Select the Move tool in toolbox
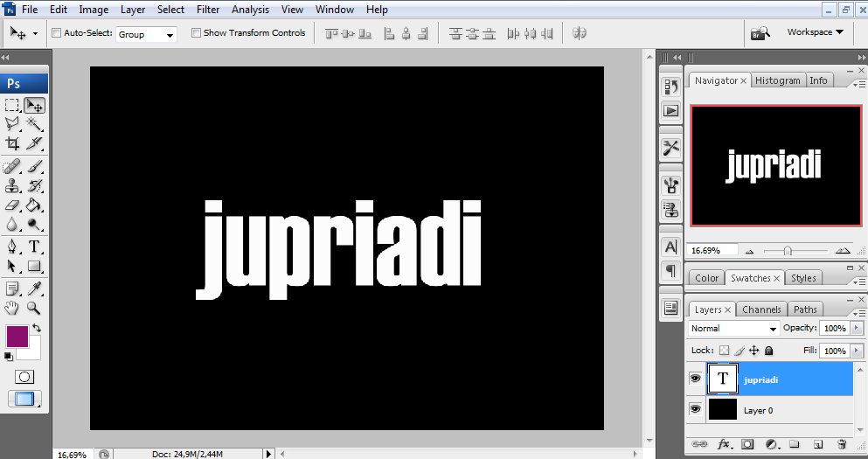The image size is (868, 459). pos(34,105)
